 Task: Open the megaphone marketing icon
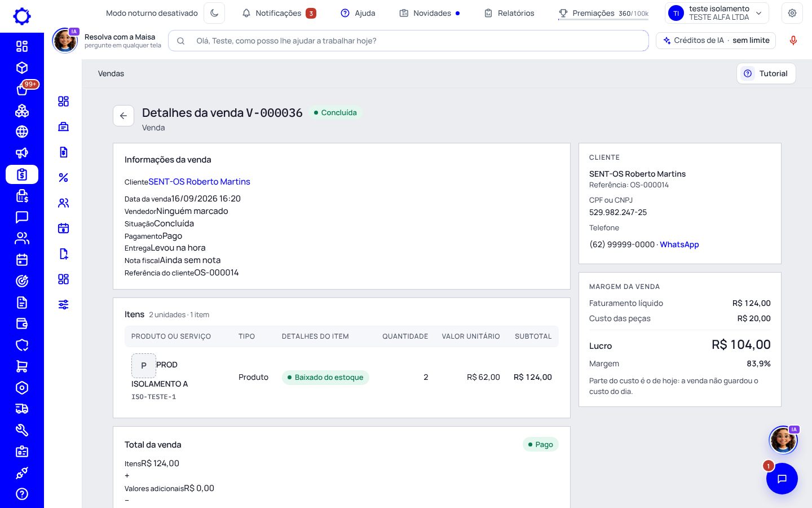pos(22,153)
